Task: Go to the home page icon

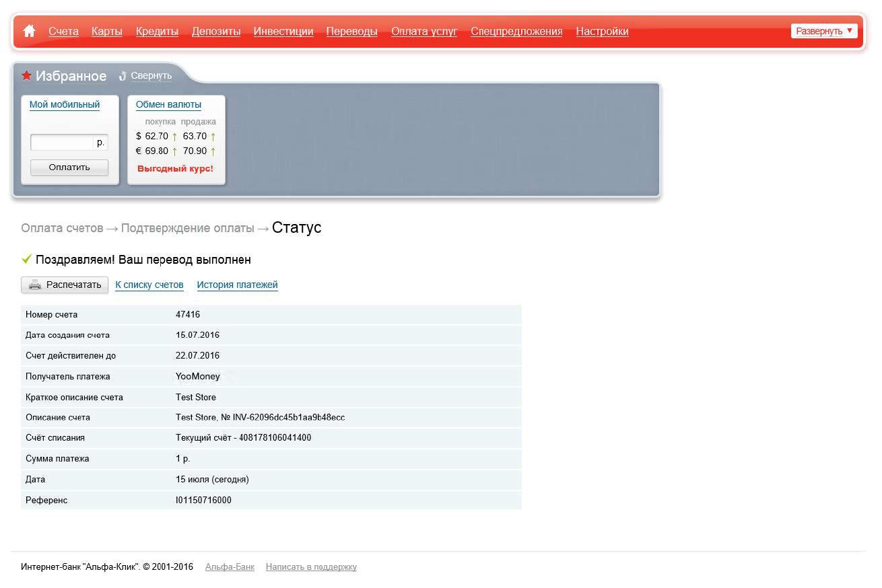Action: pos(29,31)
